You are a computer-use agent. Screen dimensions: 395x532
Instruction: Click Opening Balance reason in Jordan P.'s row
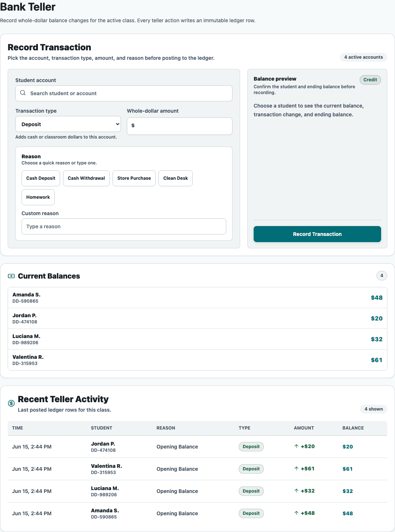(177, 447)
